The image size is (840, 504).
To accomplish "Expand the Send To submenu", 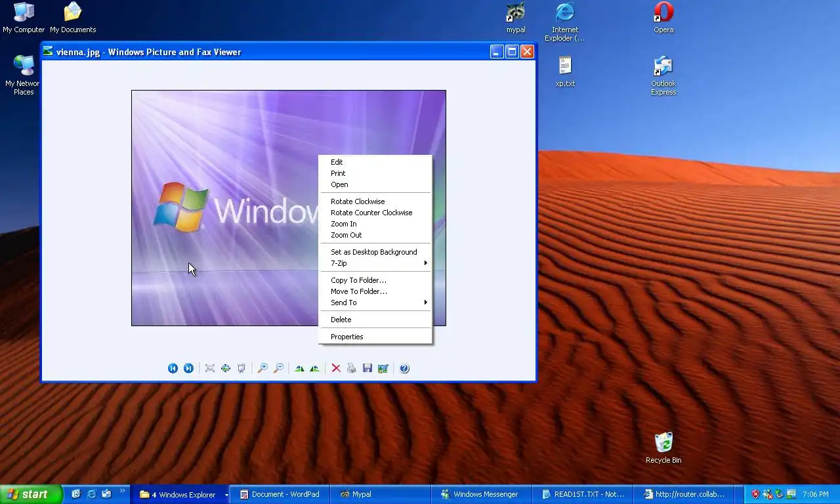I will tap(375, 303).
